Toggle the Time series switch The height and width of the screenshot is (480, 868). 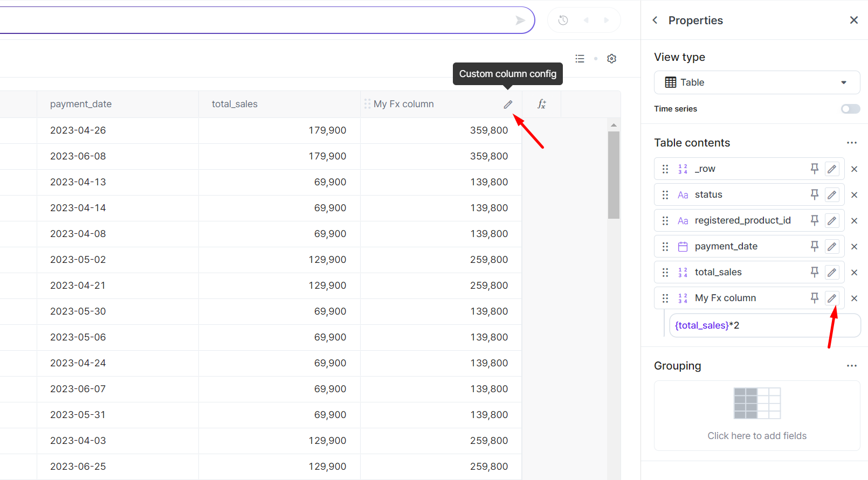click(x=850, y=109)
